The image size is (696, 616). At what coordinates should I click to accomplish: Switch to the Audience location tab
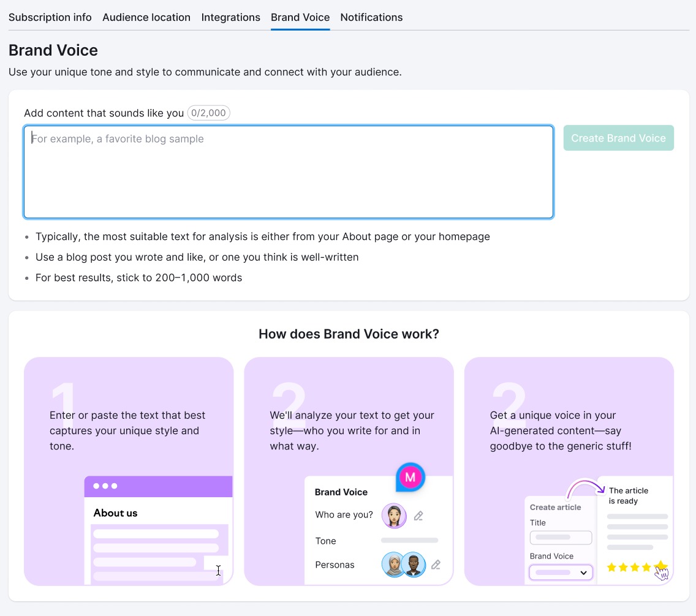click(146, 17)
